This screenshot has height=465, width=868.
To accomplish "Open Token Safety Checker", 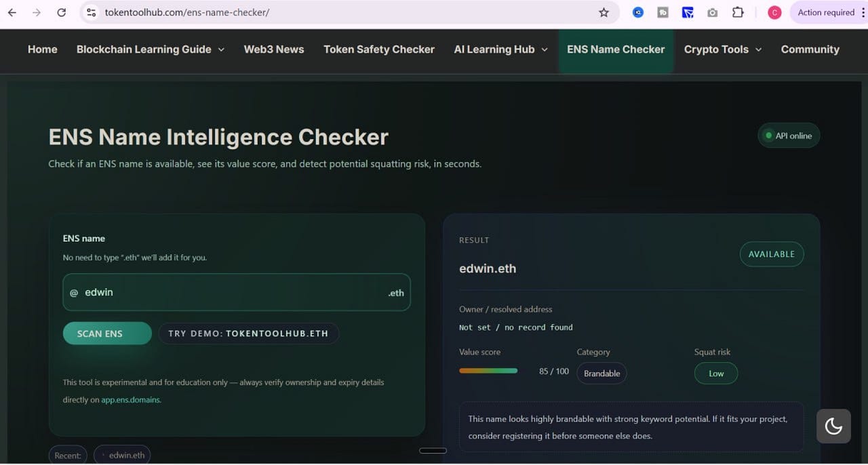I will 379,49.
